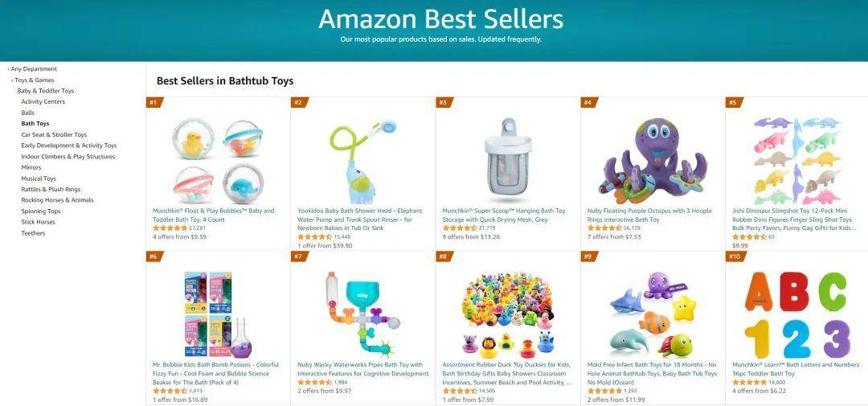Open the dinosaur slingshot toys image
Screen dimensions: 868x406
(797, 161)
